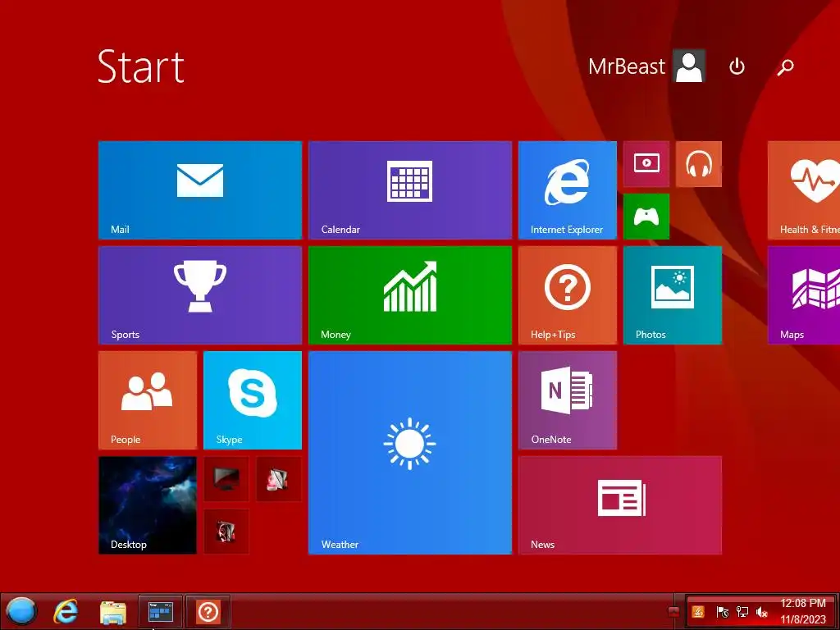Open the Health & Fitness tile

tap(804, 190)
